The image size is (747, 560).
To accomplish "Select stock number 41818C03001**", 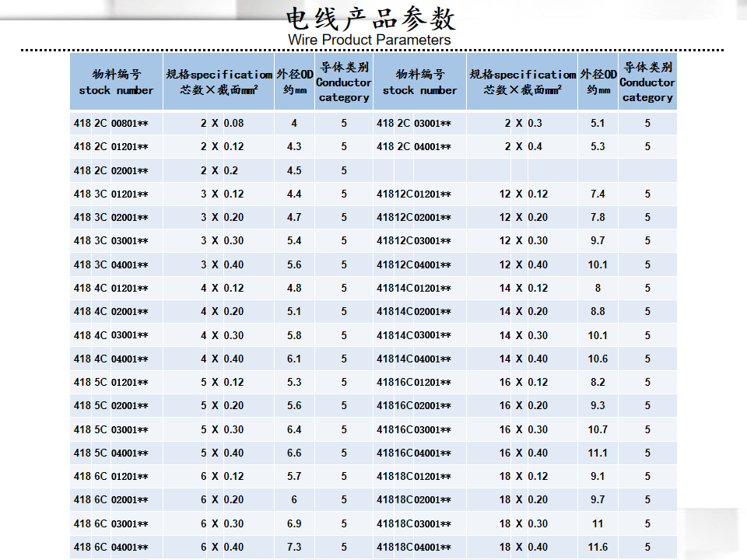I will (414, 523).
